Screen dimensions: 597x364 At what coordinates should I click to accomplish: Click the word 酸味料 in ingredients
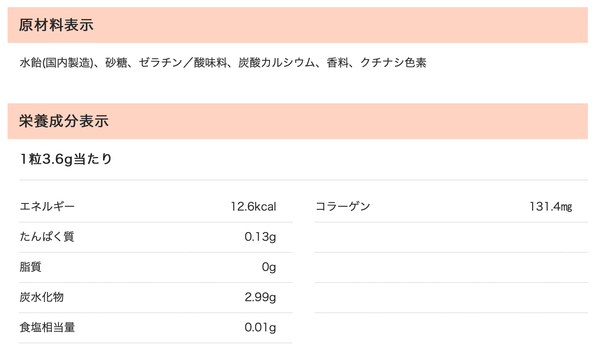(210, 63)
